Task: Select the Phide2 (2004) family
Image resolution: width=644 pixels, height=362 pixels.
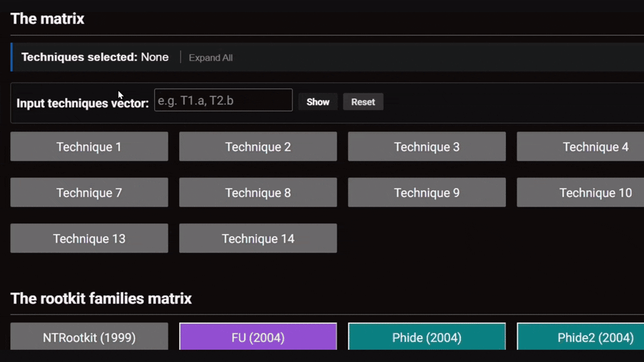Action: [581, 337]
